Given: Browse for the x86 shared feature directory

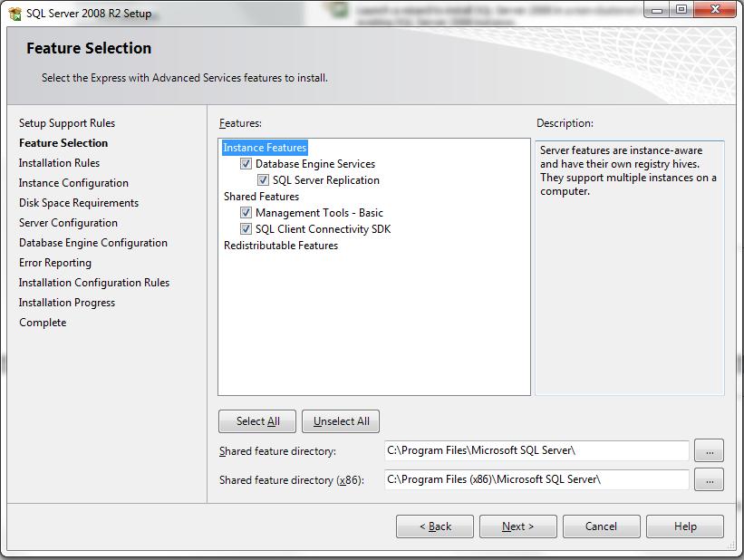Looking at the screenshot, I should click(x=709, y=479).
